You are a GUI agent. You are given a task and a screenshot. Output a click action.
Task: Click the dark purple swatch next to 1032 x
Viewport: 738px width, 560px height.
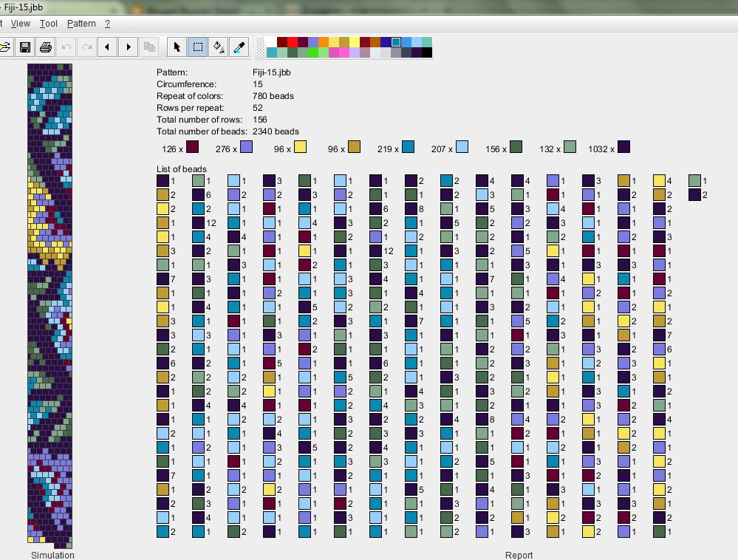tap(623, 147)
